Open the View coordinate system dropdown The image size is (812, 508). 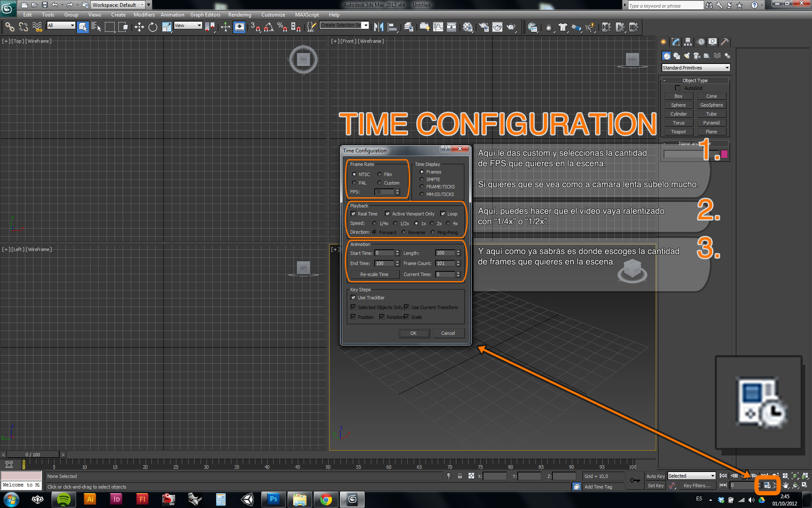pos(188,26)
